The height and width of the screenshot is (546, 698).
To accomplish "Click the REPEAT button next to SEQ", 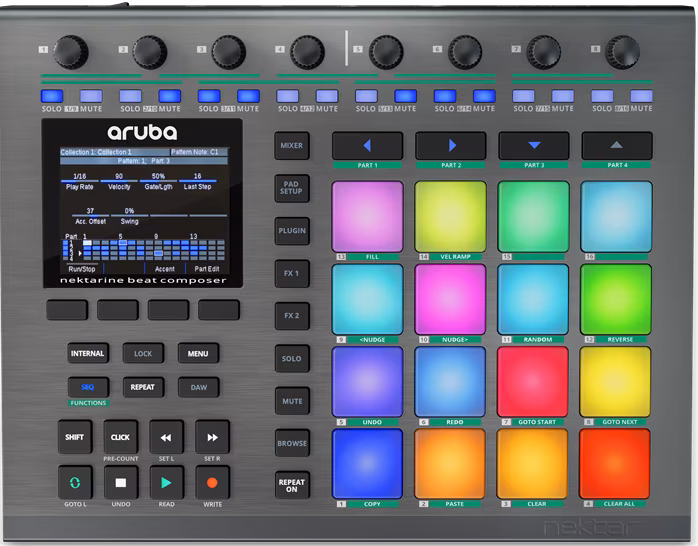I will tap(143, 387).
